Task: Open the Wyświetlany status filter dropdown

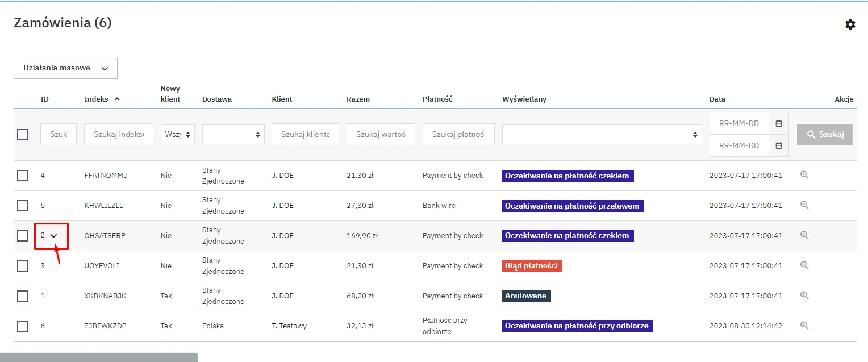Action: click(x=602, y=135)
